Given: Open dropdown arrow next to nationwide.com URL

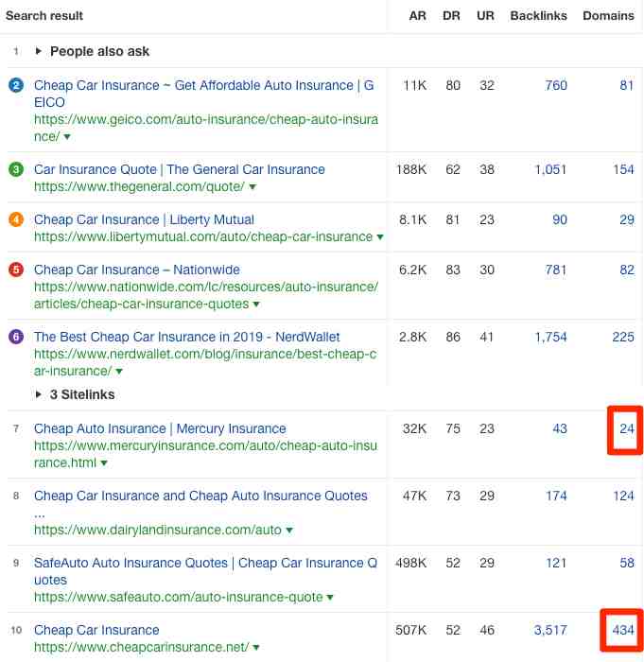Looking at the screenshot, I should click(256, 304).
